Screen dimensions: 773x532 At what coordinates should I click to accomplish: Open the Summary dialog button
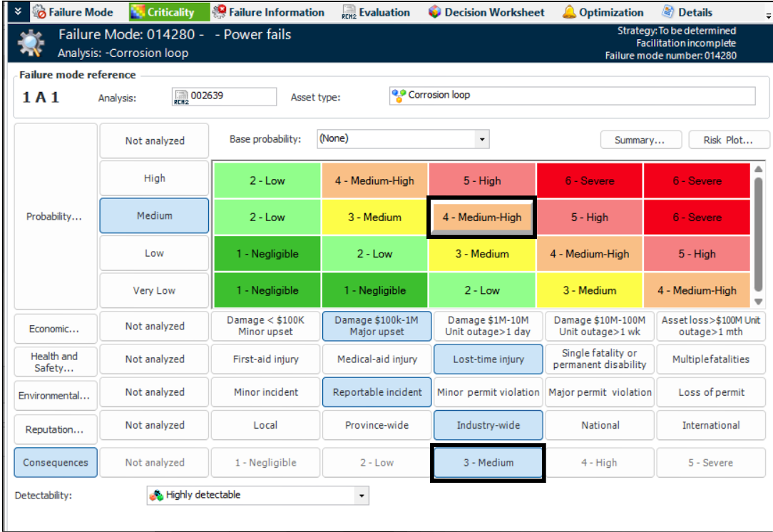point(640,140)
